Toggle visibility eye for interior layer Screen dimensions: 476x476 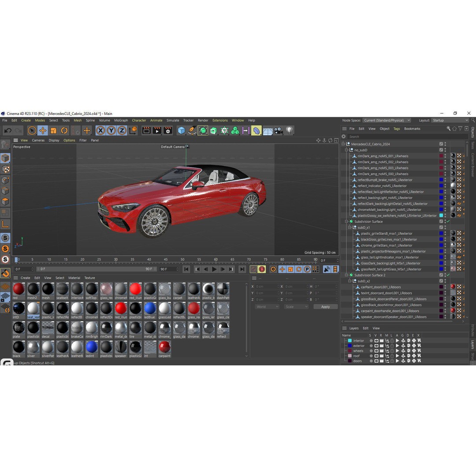click(x=376, y=341)
